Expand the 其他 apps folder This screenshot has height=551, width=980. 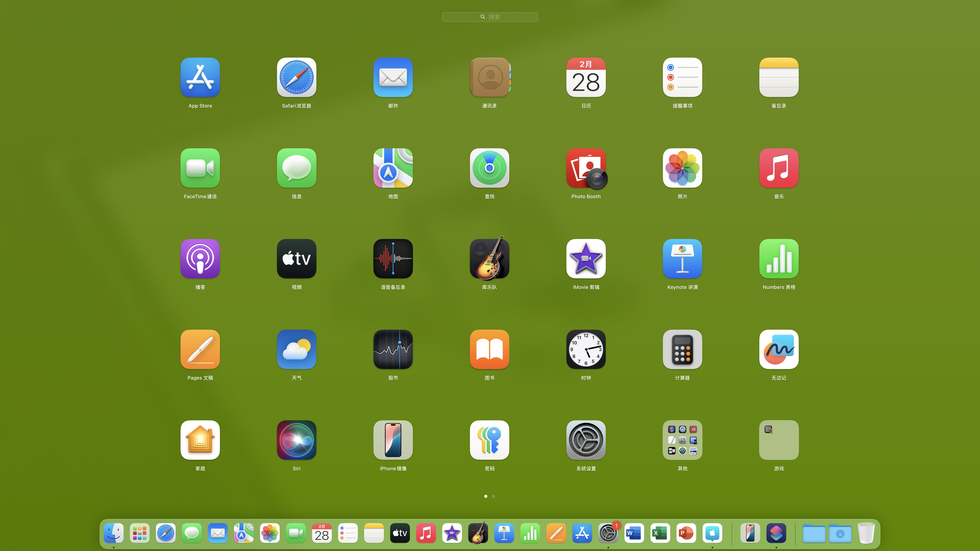(x=682, y=440)
